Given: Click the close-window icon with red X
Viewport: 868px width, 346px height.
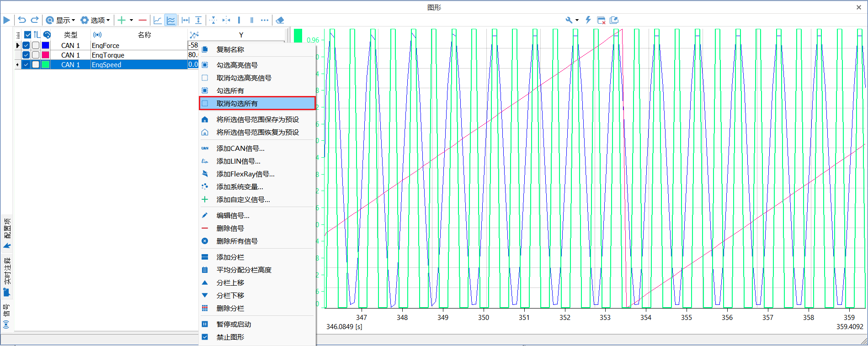Looking at the screenshot, I should pyautogui.click(x=601, y=20).
